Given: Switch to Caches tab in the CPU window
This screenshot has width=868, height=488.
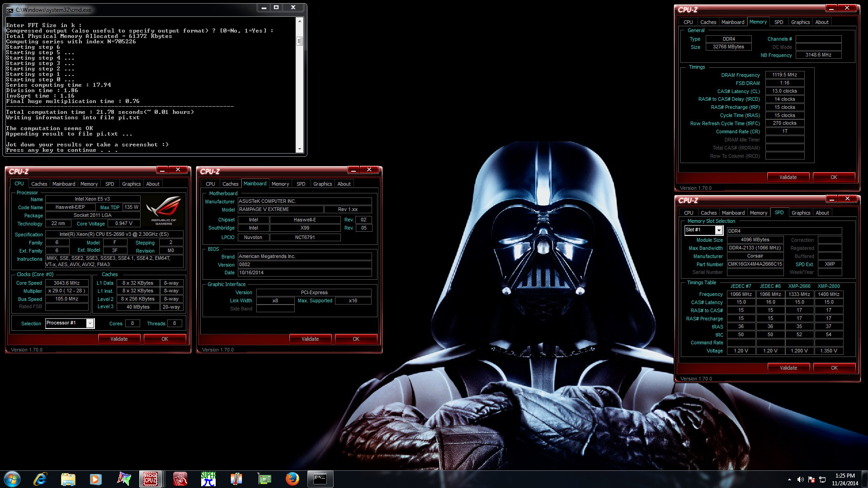Looking at the screenshot, I should [39, 184].
